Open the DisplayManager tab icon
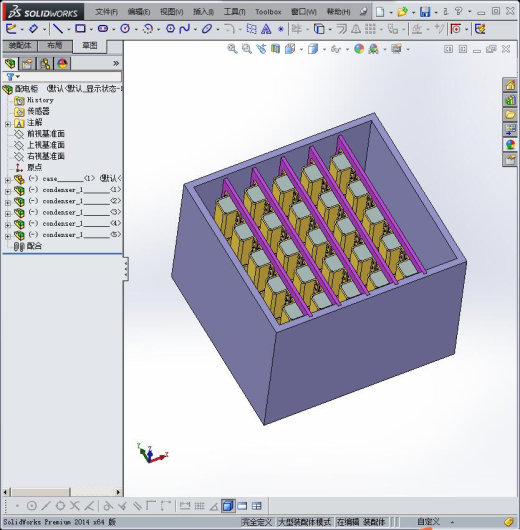Image resolution: width=520 pixels, height=530 pixels. tap(62, 64)
